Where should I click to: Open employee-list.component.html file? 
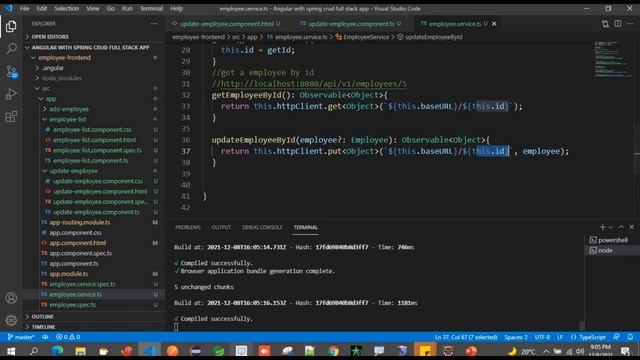[x=94, y=140]
